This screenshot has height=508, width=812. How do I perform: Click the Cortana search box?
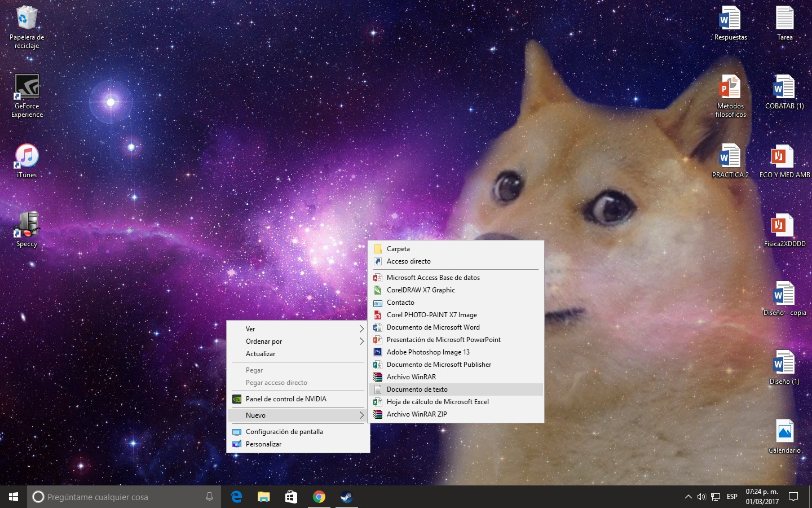[124, 497]
